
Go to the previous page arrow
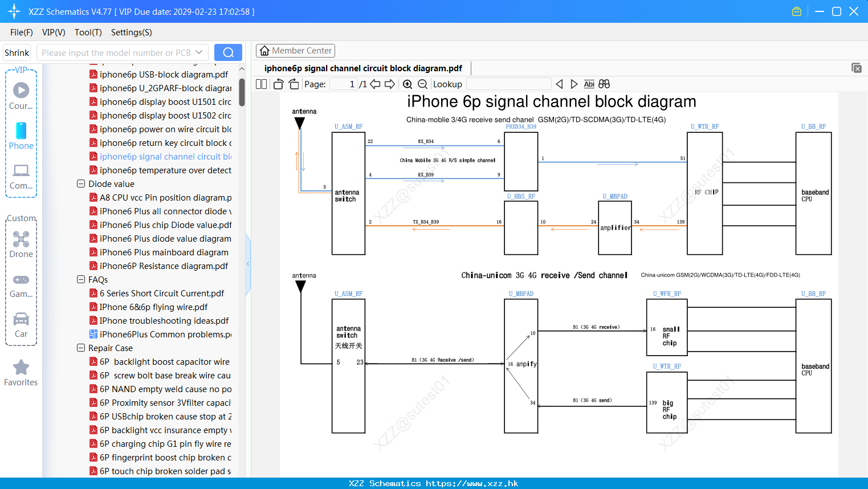375,84
